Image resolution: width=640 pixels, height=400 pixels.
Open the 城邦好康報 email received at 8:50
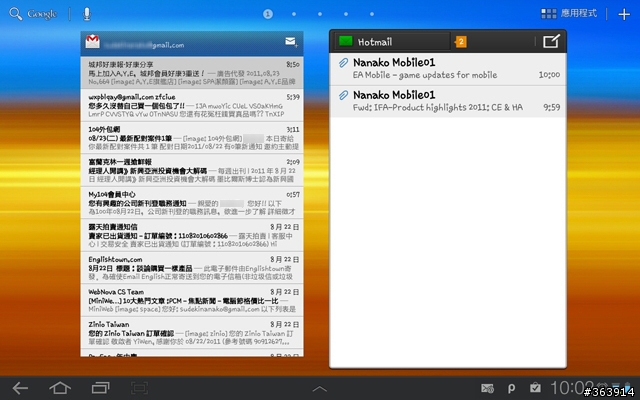tap(192, 73)
